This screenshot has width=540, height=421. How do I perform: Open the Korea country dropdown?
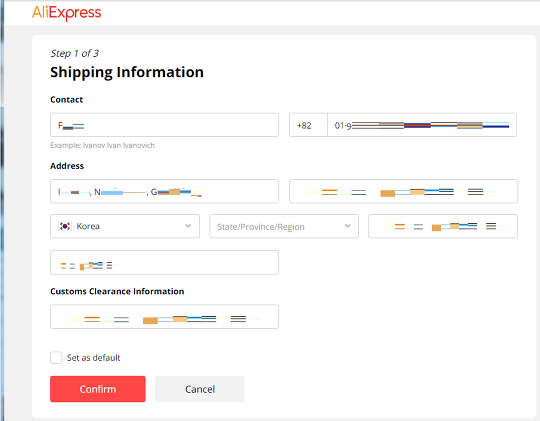point(125,226)
